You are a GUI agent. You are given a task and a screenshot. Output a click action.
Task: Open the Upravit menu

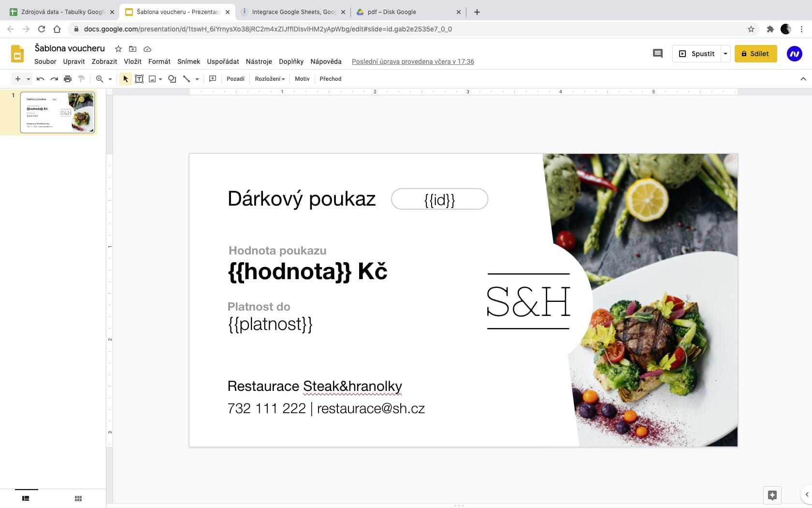point(74,61)
